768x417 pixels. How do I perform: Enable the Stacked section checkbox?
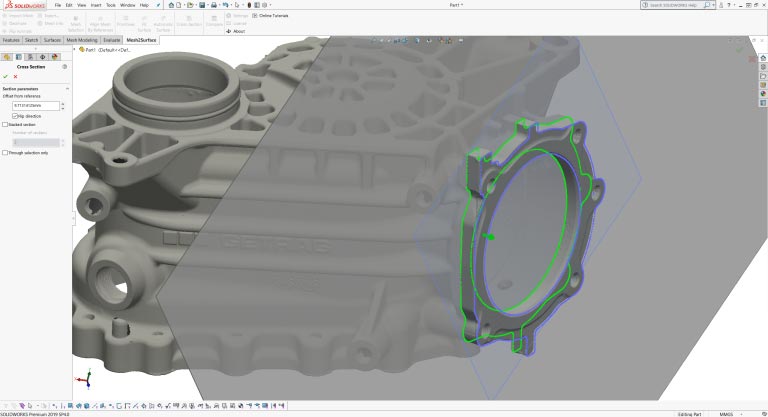(5, 125)
